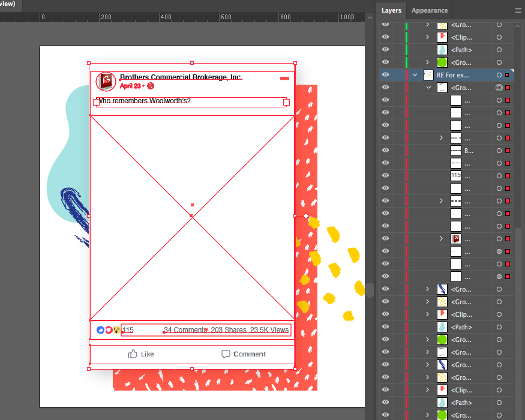Select the maroon logo thumbnail in Layers panel

click(455, 238)
